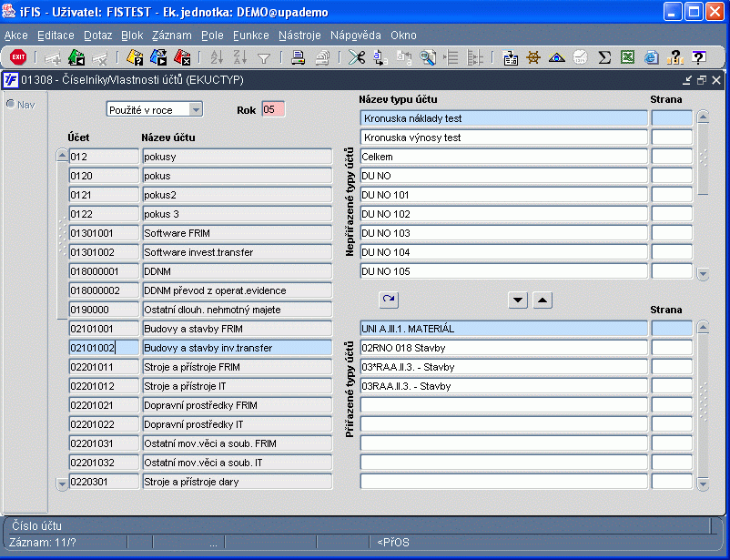Click the window help question icon
The width and height of the screenshot is (730, 560).
tap(698, 57)
